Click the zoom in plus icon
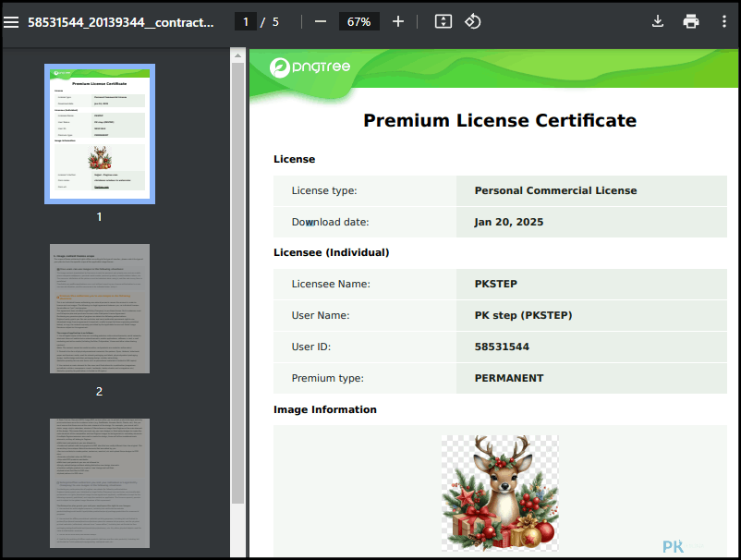741x560 pixels. (x=398, y=22)
